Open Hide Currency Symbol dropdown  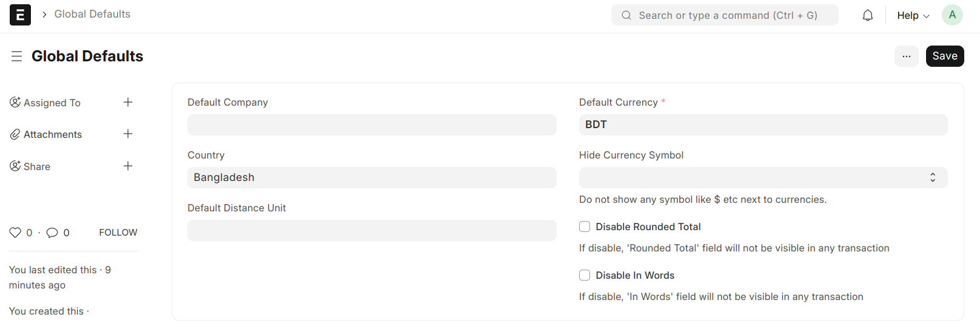click(x=763, y=177)
